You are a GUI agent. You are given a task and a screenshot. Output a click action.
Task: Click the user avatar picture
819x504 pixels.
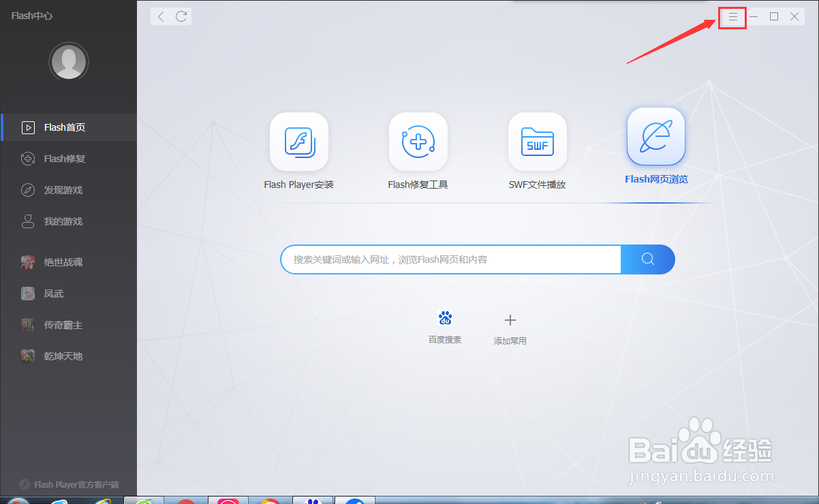69,62
